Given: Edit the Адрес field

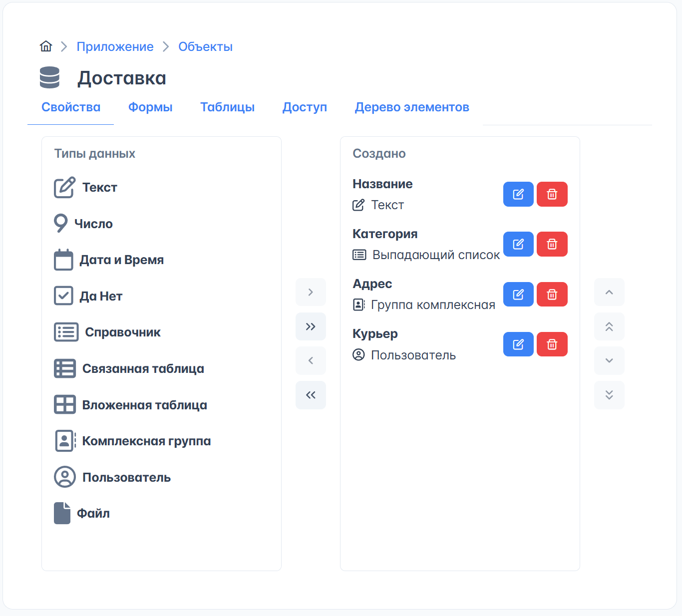Looking at the screenshot, I should 518,295.
